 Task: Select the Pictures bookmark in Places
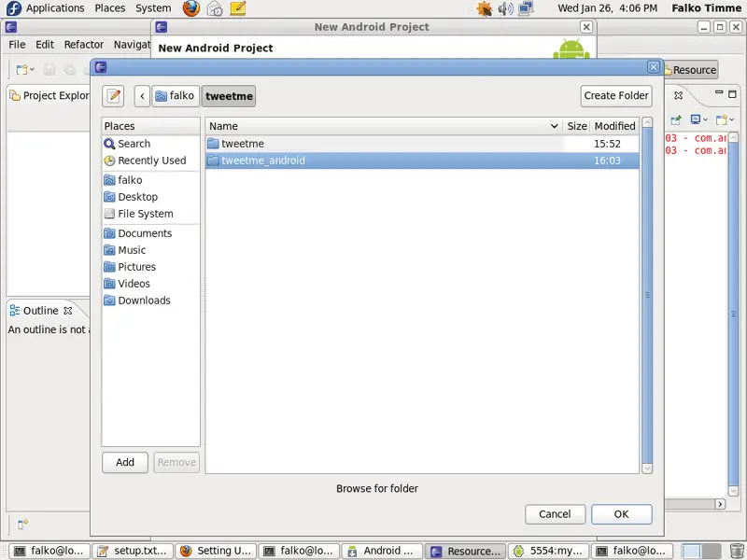(x=151, y=267)
